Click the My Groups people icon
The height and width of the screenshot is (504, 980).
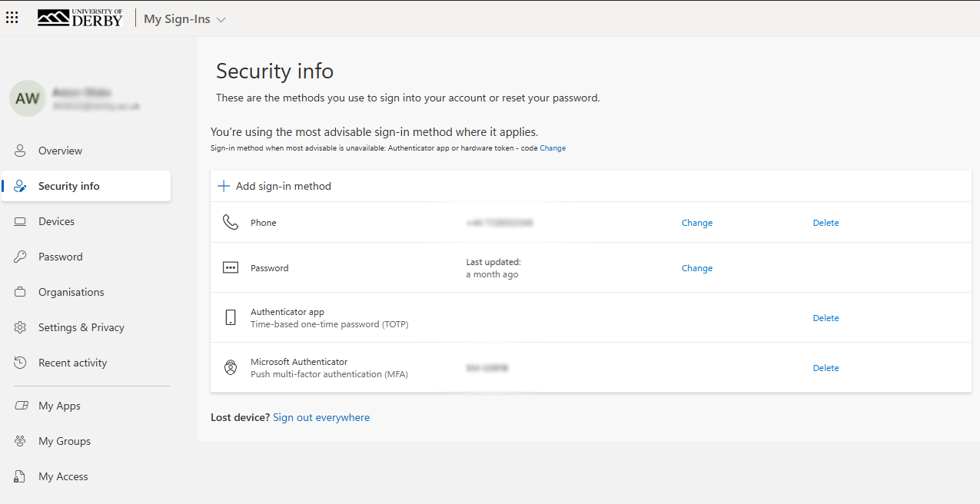pyautogui.click(x=20, y=441)
